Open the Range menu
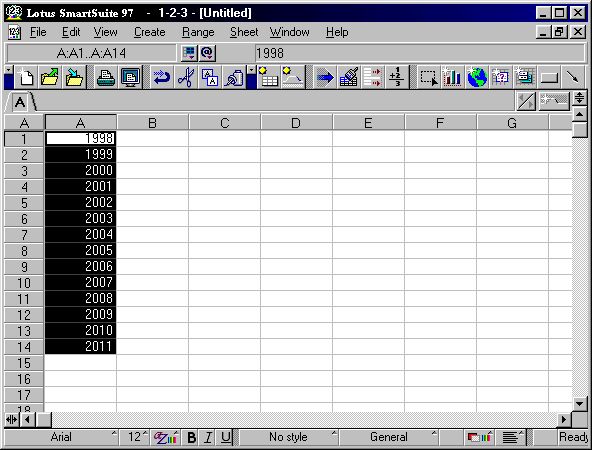The image size is (592, 450). [x=198, y=32]
